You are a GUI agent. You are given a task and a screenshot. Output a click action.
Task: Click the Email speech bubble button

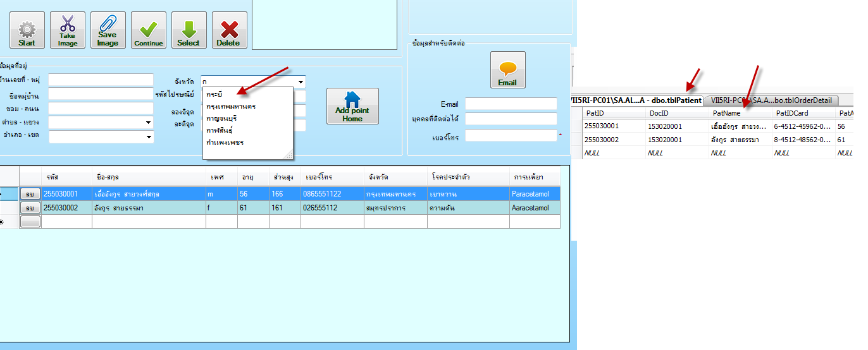pos(507,69)
